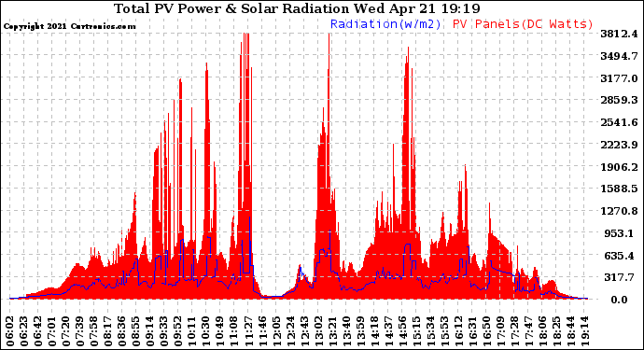Screen dimensions: 644x350
Task: Select the y-axis value 3177.0
Action: tap(619, 78)
